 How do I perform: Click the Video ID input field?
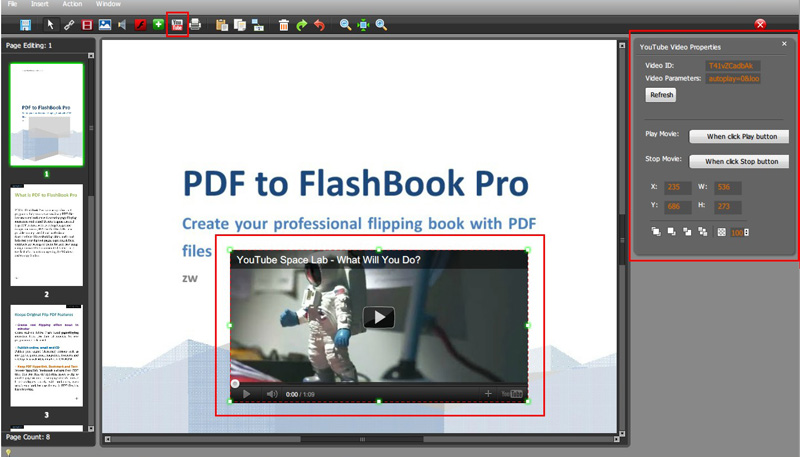(733, 66)
